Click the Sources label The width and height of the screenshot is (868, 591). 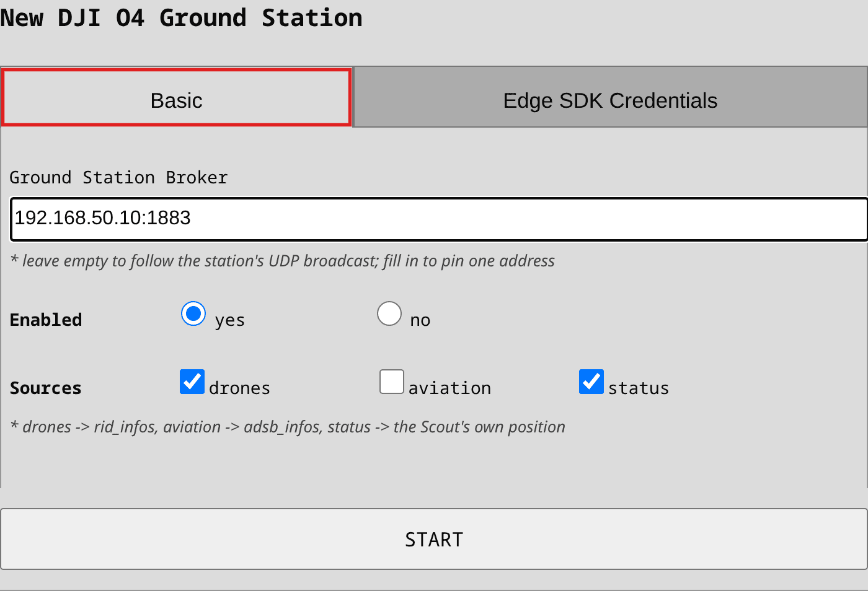click(46, 388)
